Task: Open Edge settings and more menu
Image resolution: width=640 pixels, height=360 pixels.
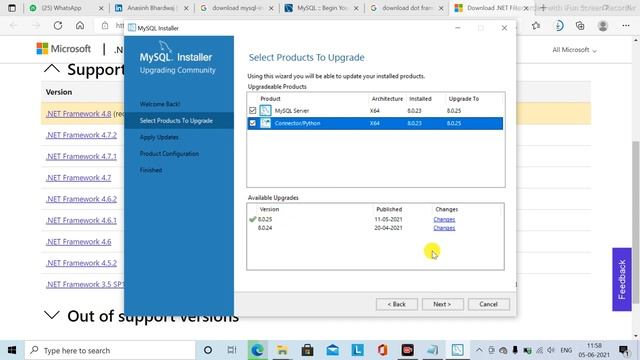Action: [x=626, y=26]
